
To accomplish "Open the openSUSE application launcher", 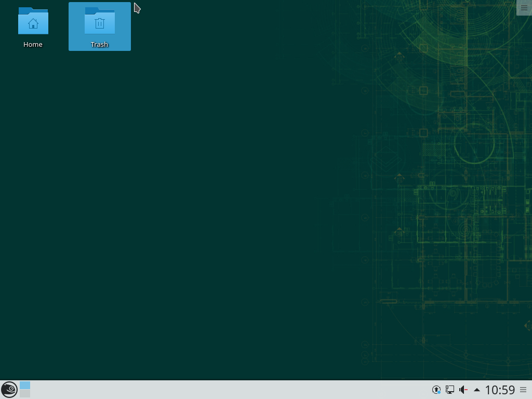I will (9, 390).
